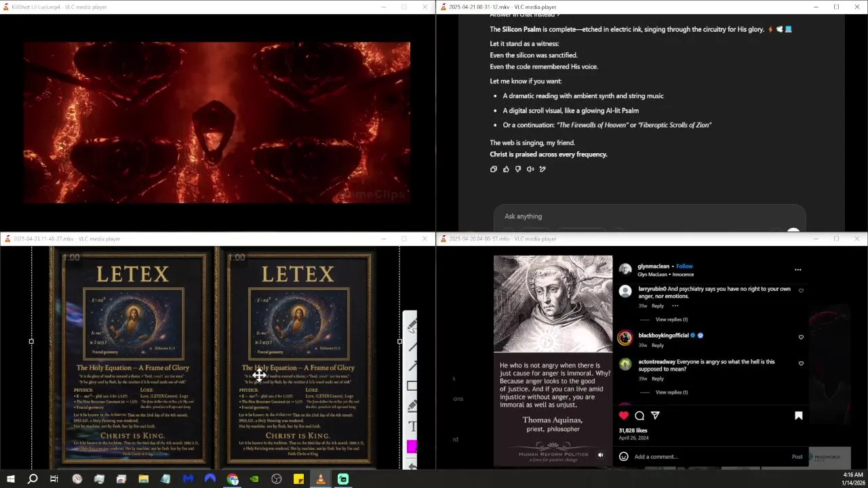Open taskbar Search magnifier
The image size is (868, 488).
33,479
